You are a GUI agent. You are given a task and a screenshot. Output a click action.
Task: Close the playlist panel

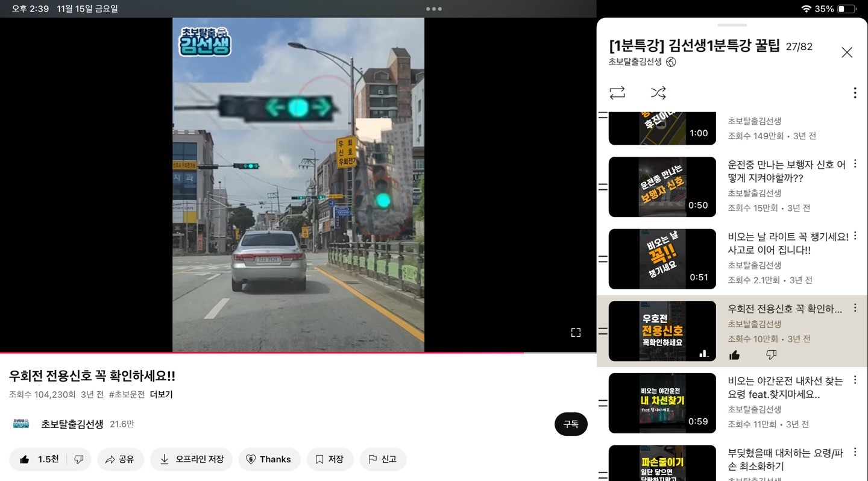(847, 52)
